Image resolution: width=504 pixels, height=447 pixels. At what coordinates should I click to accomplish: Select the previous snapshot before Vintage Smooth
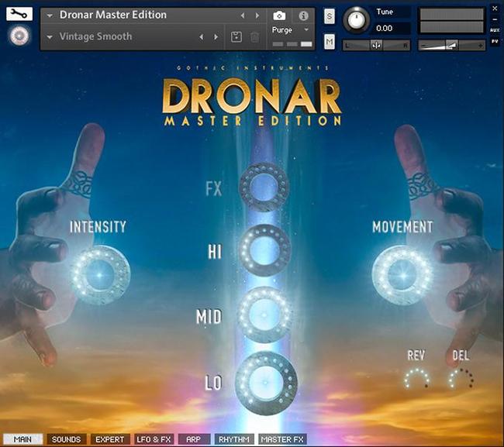pyautogui.click(x=202, y=37)
